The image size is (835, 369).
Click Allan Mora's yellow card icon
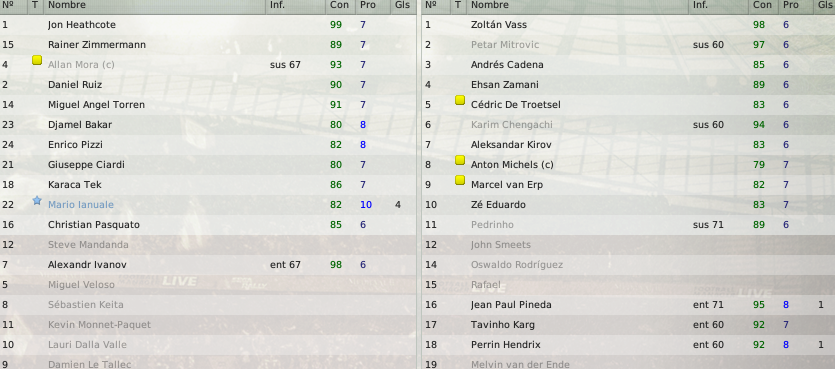point(37,60)
